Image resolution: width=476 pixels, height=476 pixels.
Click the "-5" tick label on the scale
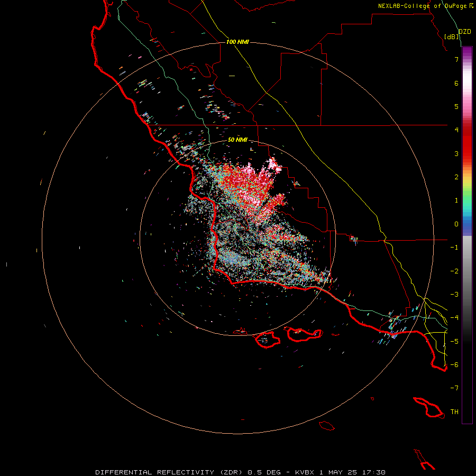point(454,342)
